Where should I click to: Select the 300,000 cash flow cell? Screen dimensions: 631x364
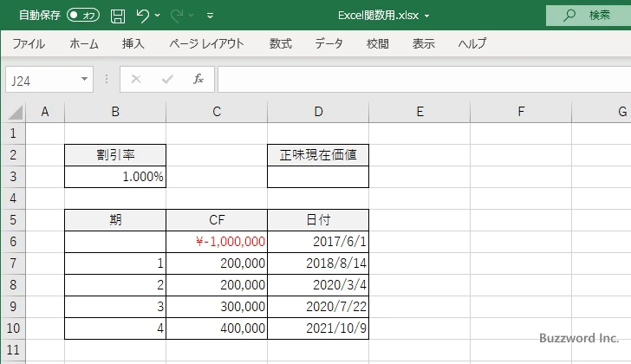(217, 307)
